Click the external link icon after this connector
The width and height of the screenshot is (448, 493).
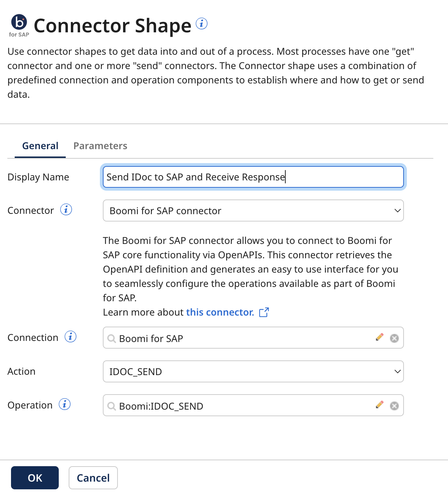click(264, 312)
